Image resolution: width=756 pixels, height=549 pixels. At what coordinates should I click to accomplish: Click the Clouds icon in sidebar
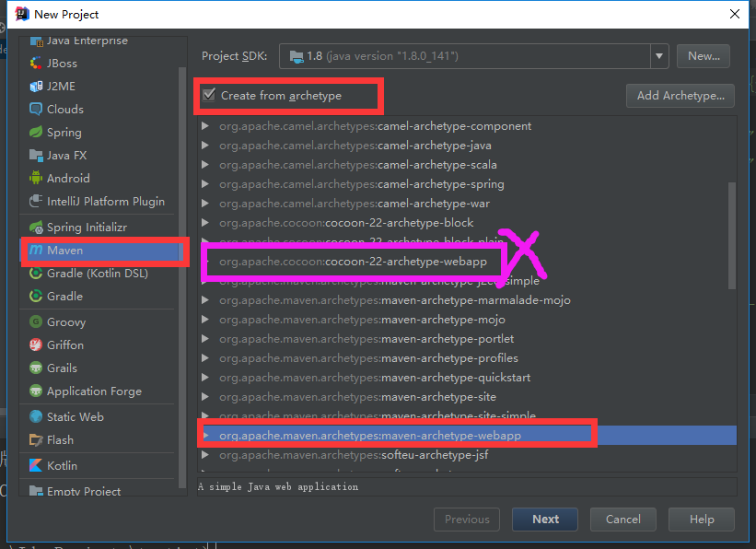pyautogui.click(x=36, y=109)
